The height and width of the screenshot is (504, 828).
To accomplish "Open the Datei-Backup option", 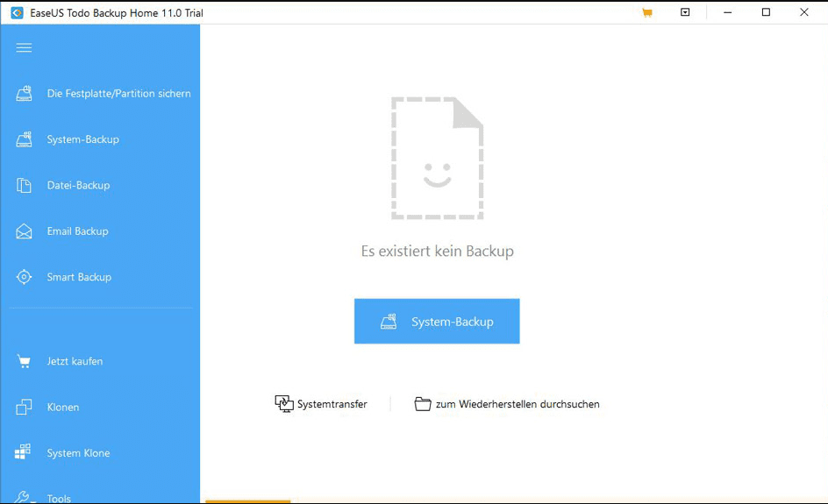I will click(x=79, y=185).
